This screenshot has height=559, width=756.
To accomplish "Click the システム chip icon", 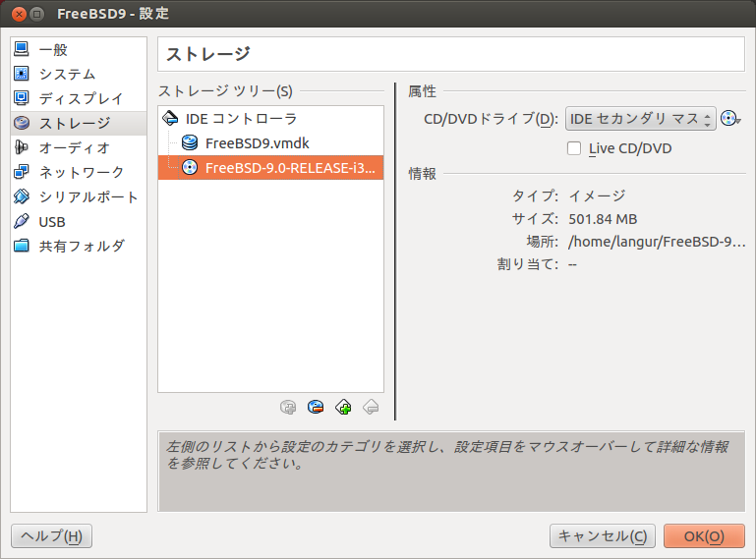I will (x=22, y=74).
